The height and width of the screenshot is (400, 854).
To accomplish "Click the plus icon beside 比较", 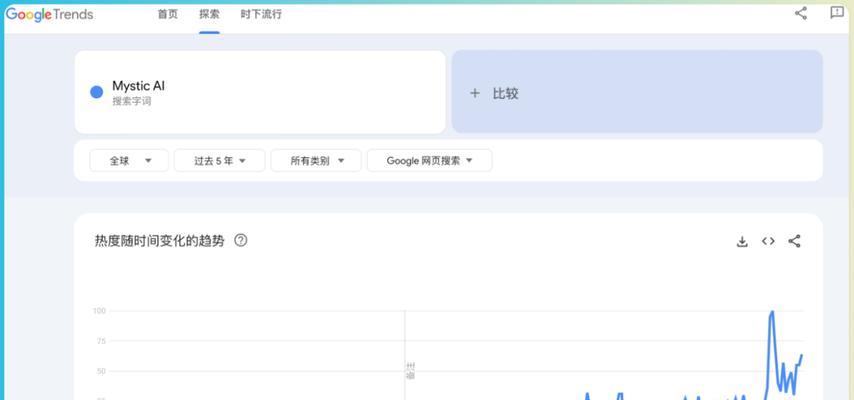I will pyautogui.click(x=475, y=93).
